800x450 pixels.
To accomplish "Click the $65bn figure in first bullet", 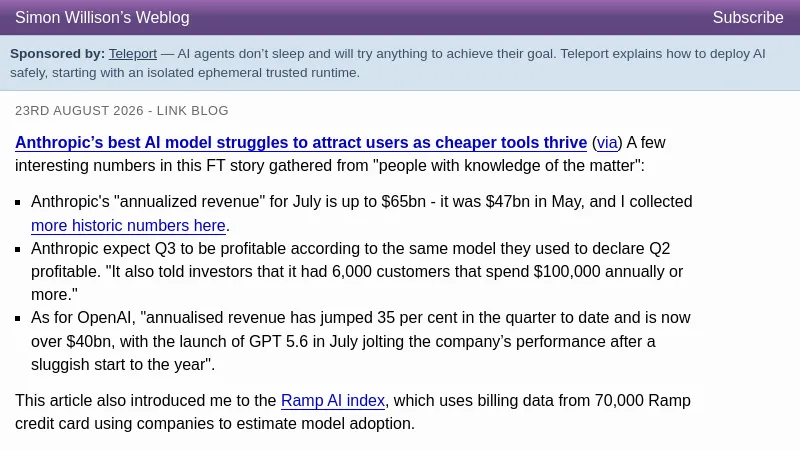I will click(404, 202).
